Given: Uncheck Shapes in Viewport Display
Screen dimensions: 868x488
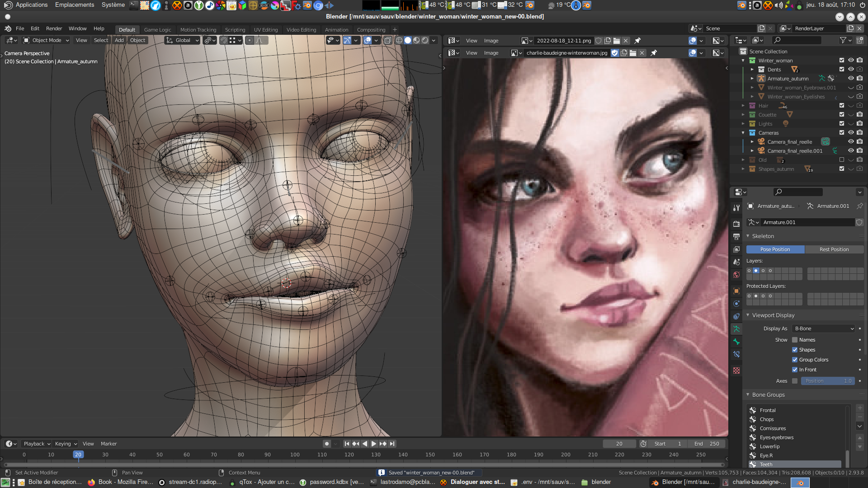Looking at the screenshot, I should coord(795,350).
